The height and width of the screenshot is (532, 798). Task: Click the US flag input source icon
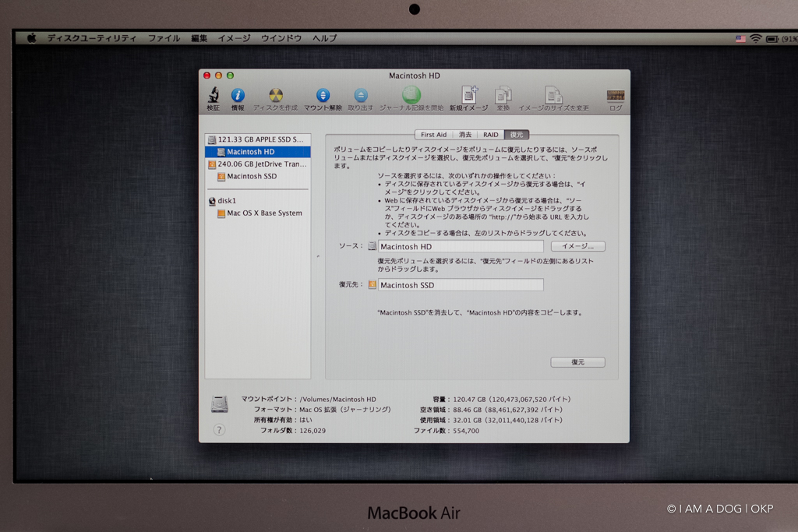[x=740, y=39]
